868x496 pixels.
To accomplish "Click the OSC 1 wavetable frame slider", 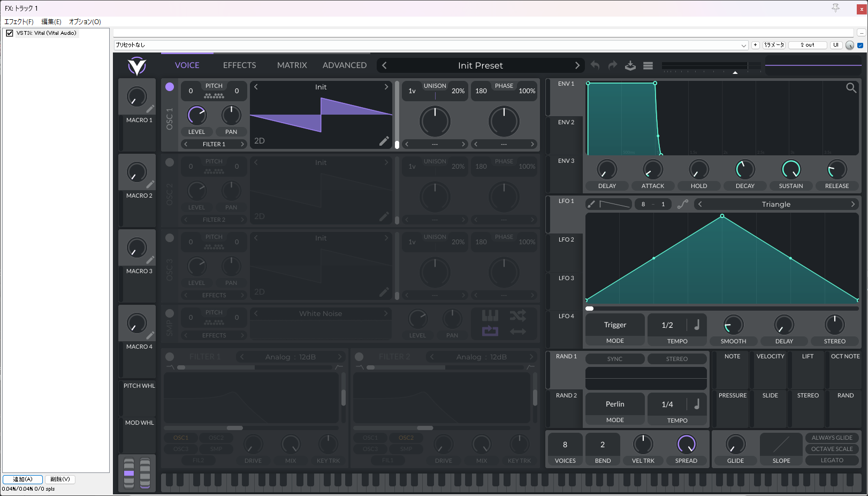I will coord(397,115).
